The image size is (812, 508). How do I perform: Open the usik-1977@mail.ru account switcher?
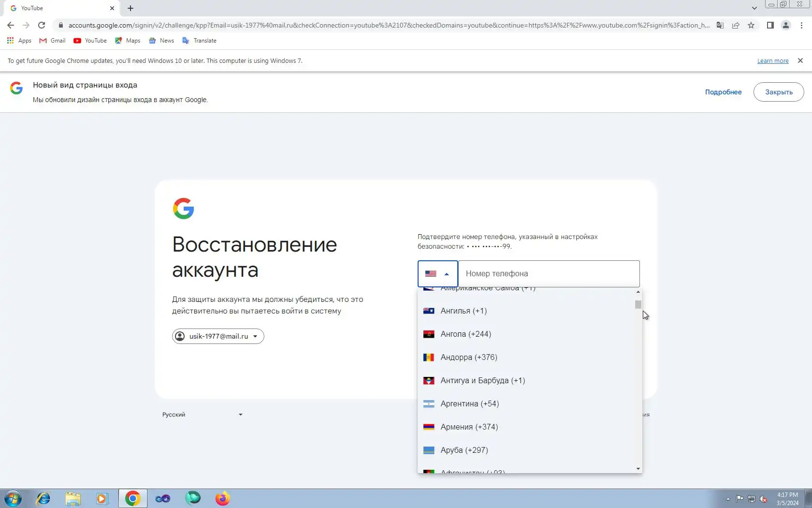click(x=218, y=336)
